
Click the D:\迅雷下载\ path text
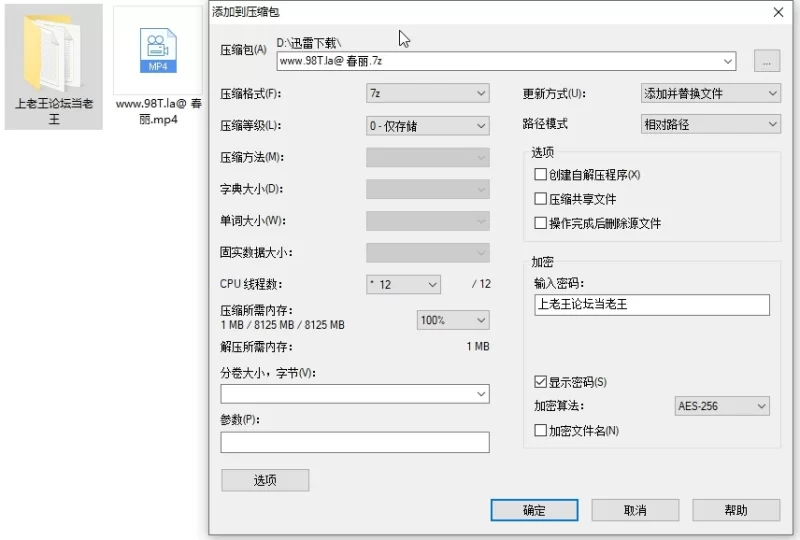[x=309, y=43]
